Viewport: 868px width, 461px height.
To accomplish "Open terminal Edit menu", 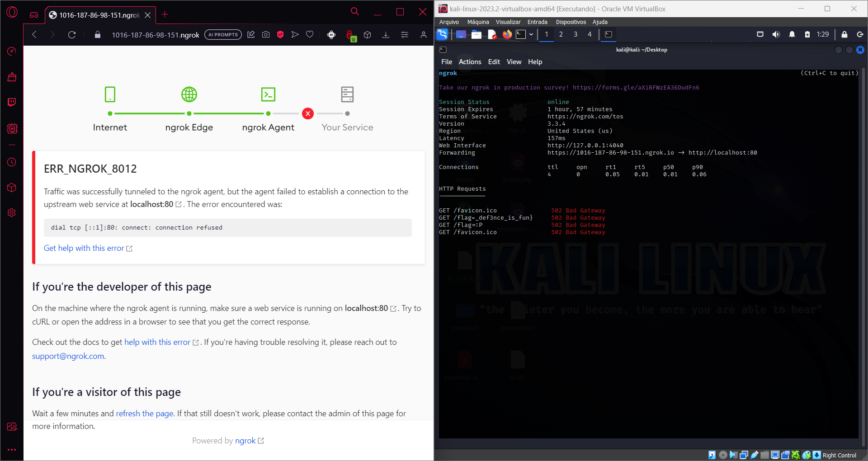I will (x=494, y=62).
